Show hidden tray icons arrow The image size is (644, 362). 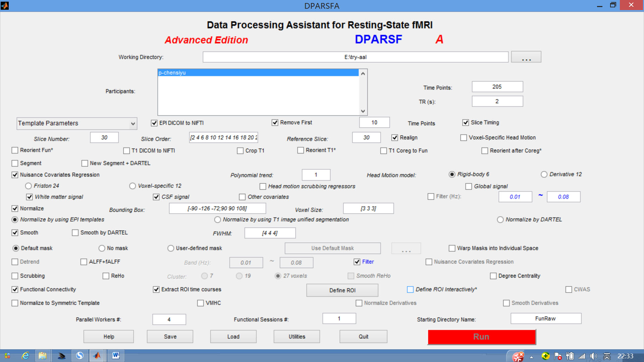coord(531,357)
